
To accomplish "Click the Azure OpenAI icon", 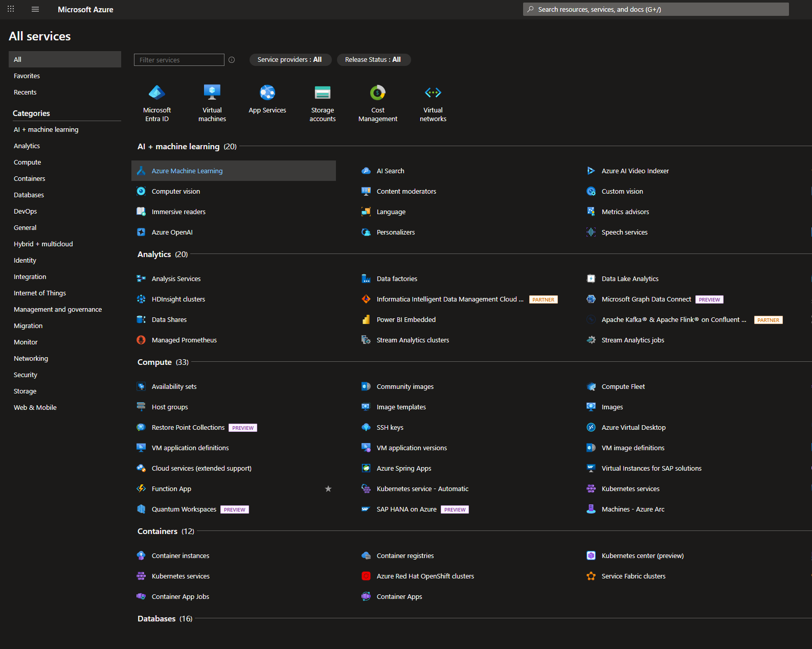I will pos(141,232).
